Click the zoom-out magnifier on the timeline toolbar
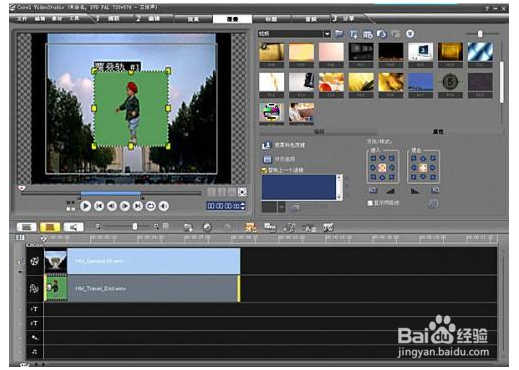Image resolution: width=519 pixels, height=370 pixels. click(x=98, y=227)
